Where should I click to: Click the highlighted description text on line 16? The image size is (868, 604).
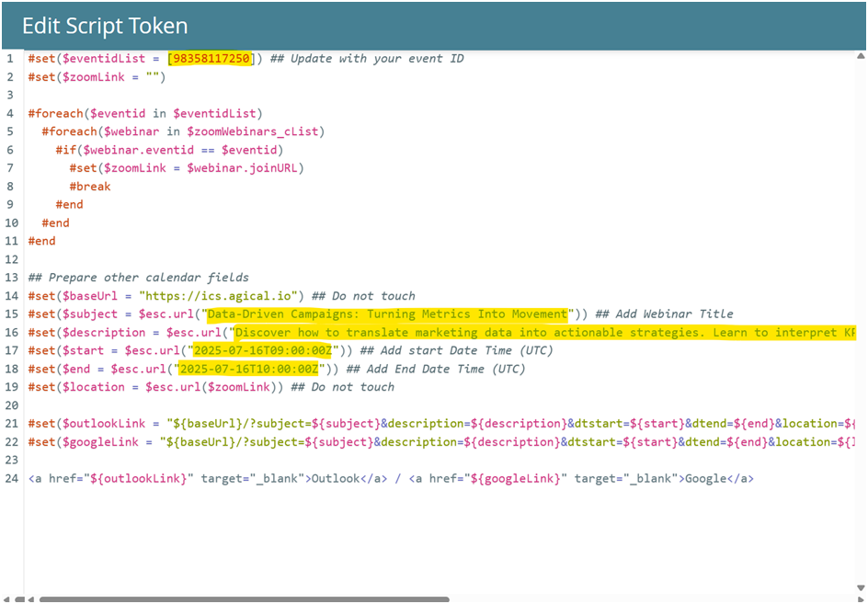(x=544, y=333)
